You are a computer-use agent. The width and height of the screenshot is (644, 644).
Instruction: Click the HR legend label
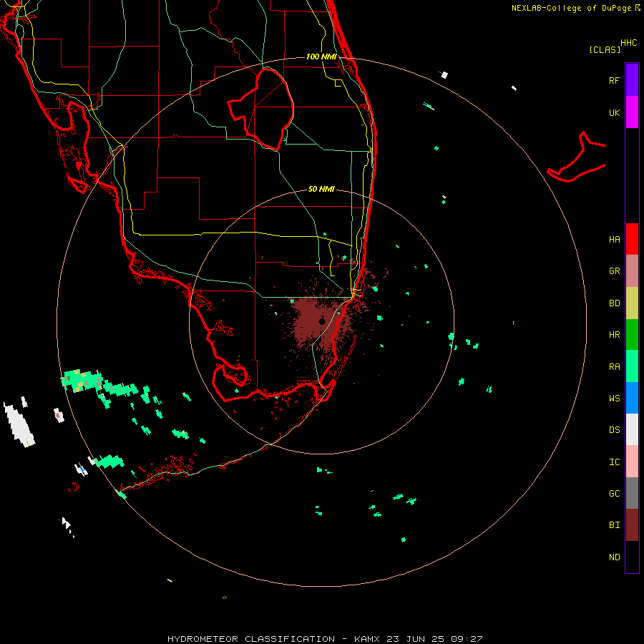614,335
